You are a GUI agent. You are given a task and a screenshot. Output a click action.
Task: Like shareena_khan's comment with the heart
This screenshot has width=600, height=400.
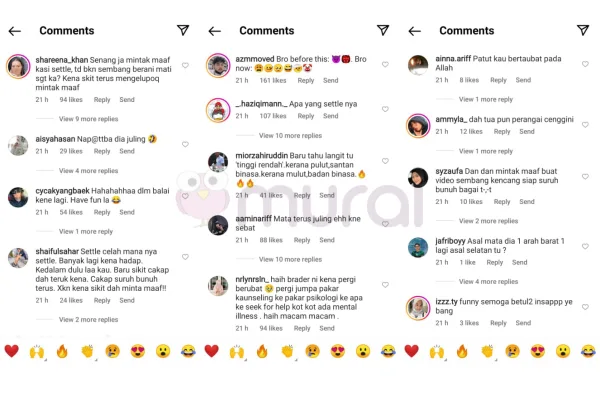[x=185, y=65]
